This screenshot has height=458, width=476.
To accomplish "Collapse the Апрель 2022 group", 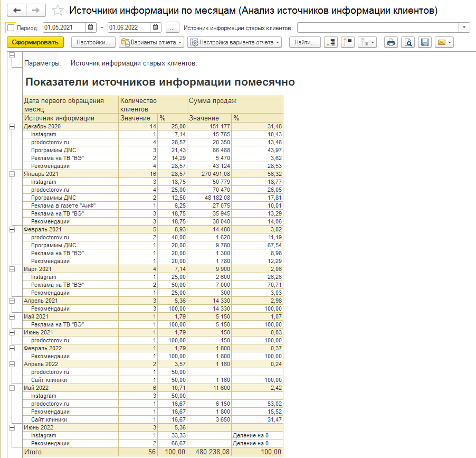I will pyautogui.click(x=12, y=364).
